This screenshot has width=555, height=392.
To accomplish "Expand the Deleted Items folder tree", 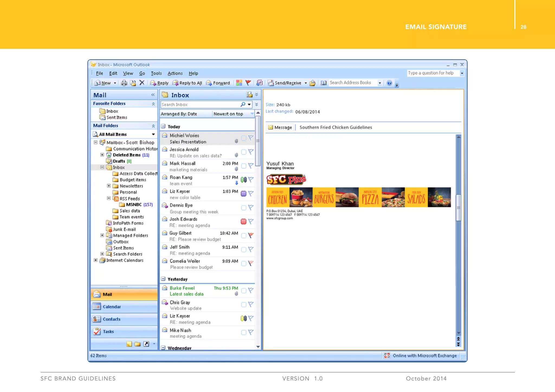I will coord(102,155).
